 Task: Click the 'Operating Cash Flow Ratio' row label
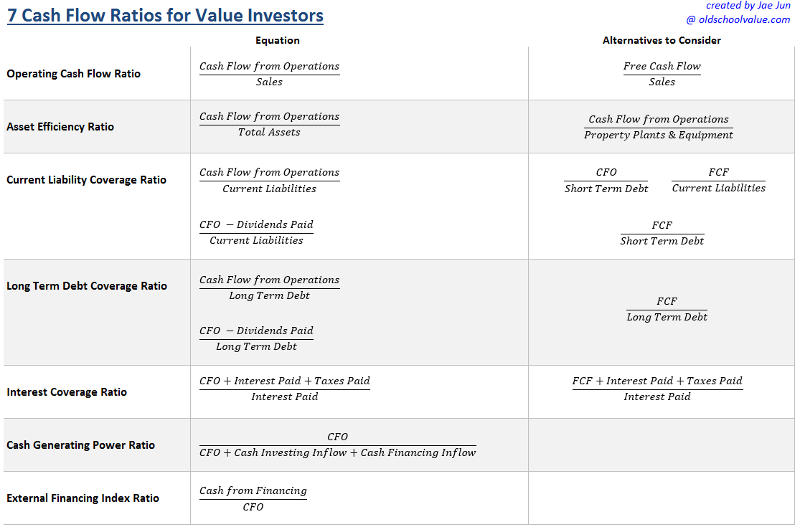tap(73, 73)
